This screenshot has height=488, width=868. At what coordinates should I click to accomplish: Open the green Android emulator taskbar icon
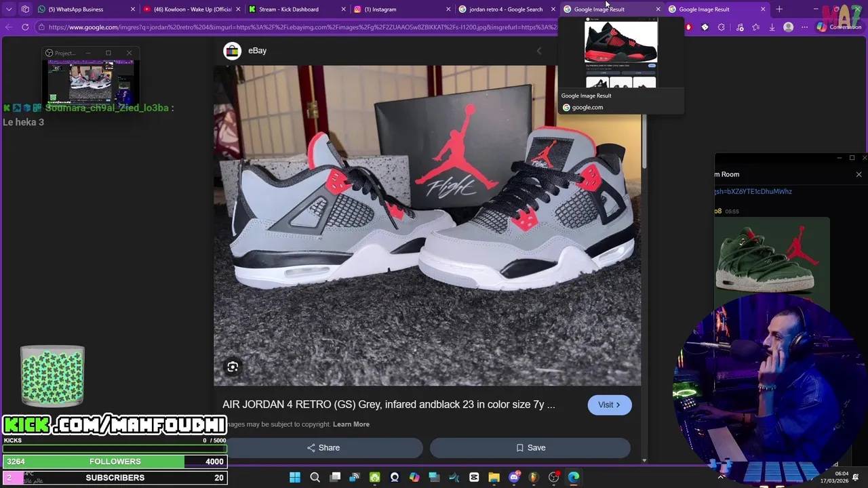click(x=374, y=477)
